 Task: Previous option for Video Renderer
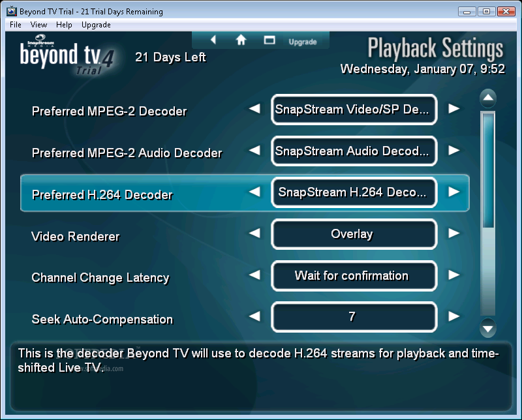tap(254, 233)
